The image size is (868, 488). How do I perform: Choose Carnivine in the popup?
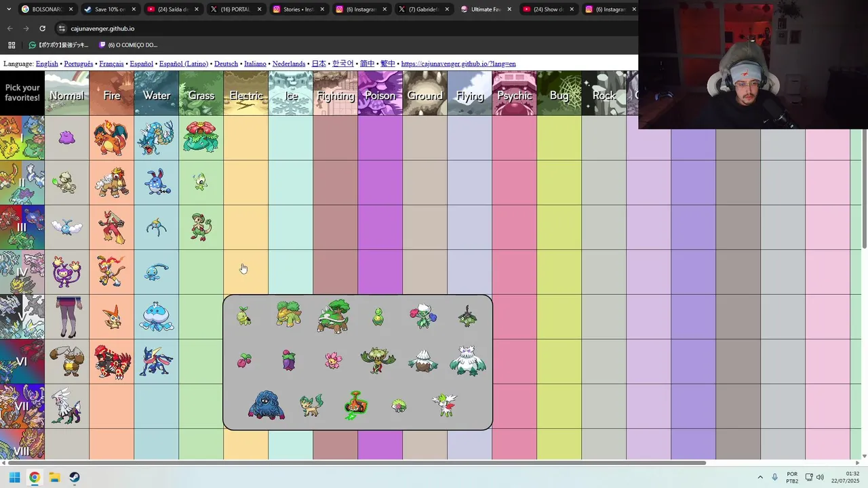pos(378,361)
